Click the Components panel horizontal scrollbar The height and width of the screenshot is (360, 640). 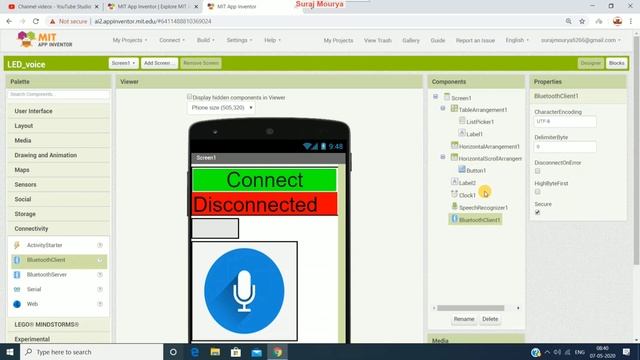pos(470,308)
